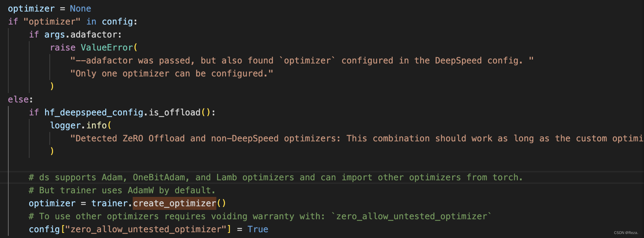Click the comment starting "# ds supports Adam"

pos(275,177)
